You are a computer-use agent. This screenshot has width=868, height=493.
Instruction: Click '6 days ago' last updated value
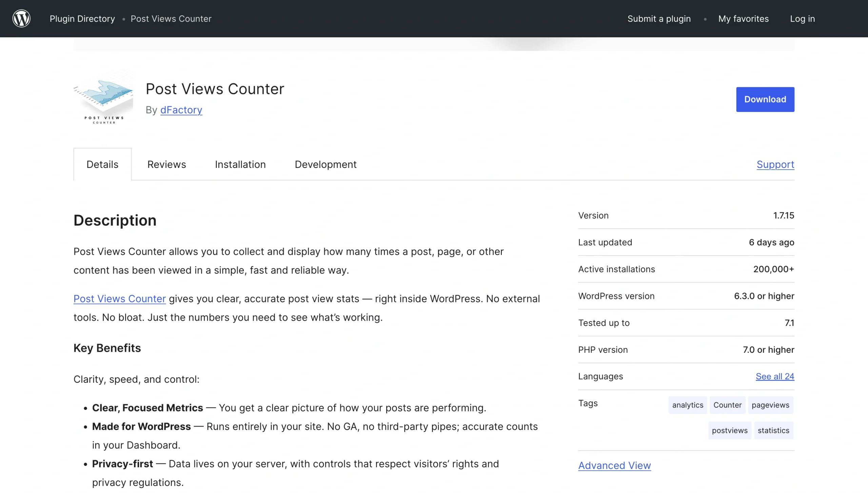click(771, 242)
